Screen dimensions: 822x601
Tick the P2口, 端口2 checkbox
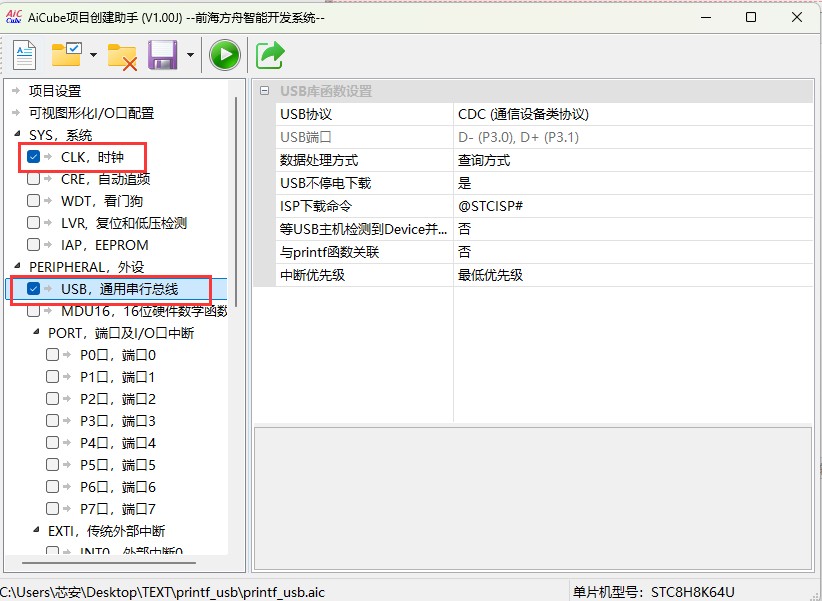[52, 399]
